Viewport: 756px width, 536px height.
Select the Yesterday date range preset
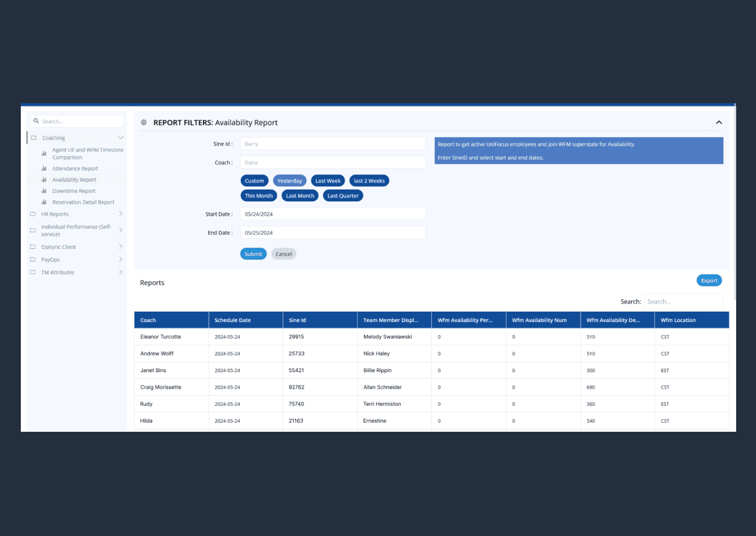tap(290, 181)
